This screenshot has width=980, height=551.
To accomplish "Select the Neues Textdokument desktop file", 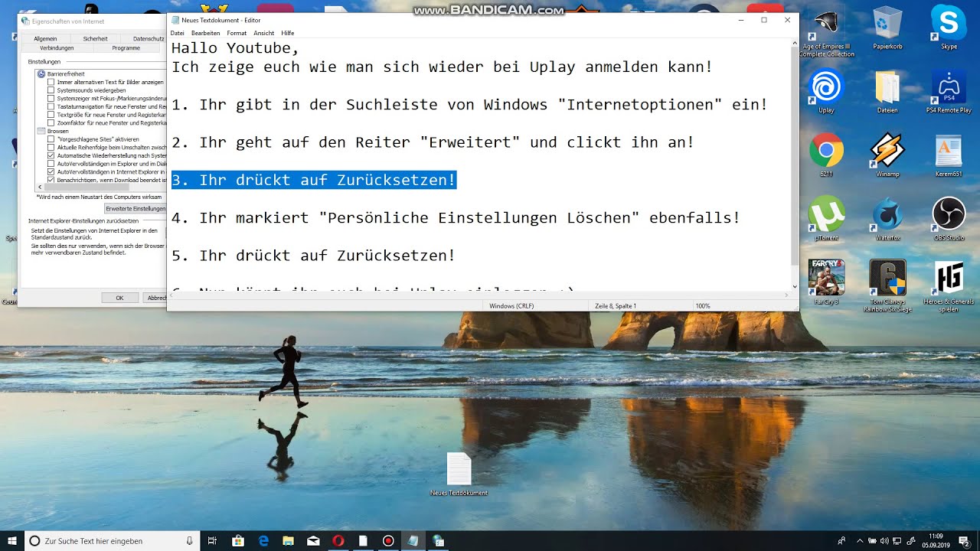I will pos(459,474).
